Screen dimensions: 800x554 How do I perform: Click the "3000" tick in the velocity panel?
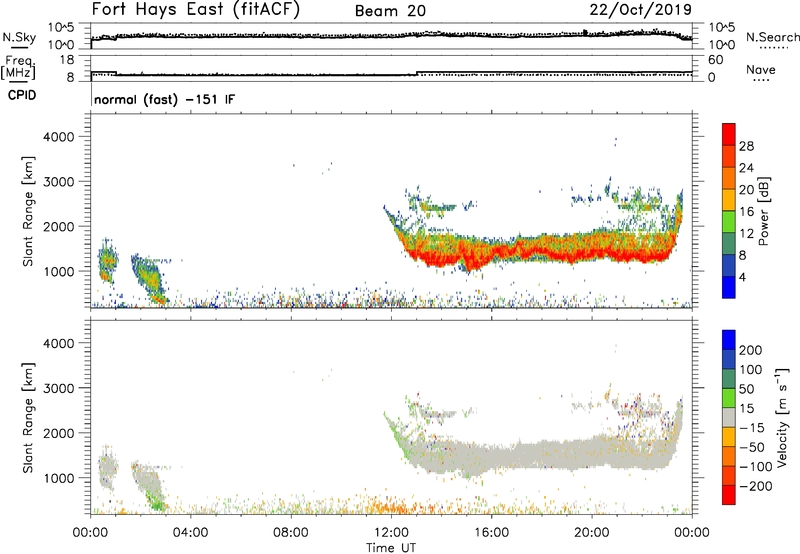pos(59,388)
